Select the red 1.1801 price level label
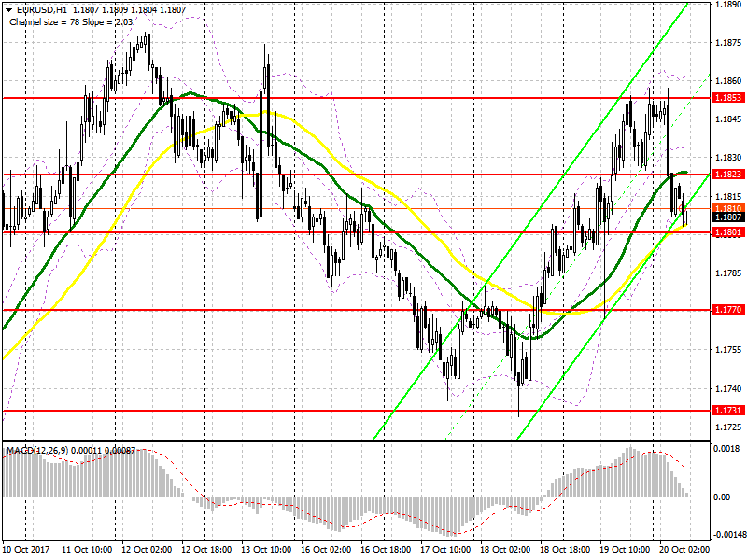The height and width of the screenshot is (560, 747). point(728,231)
